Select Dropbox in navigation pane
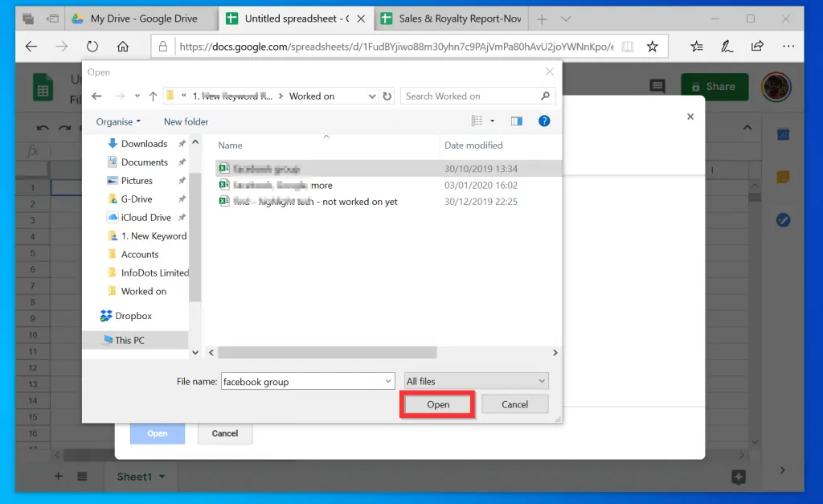Screen dimensions: 823x504 133,316
